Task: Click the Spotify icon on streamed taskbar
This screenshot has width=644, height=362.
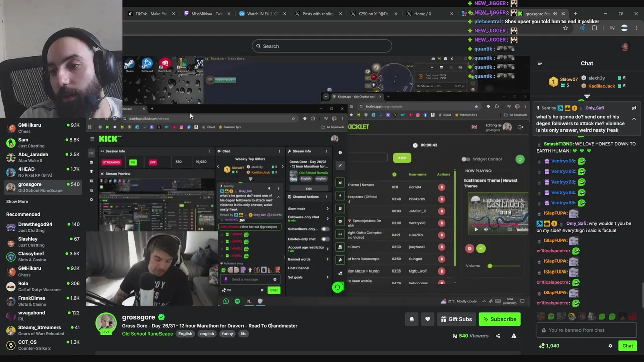Action: click(x=237, y=301)
